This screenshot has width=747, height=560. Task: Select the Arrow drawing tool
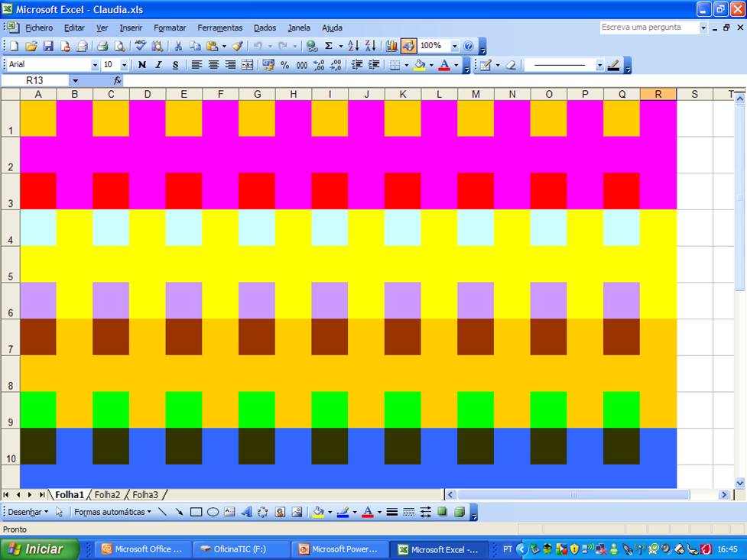click(x=179, y=512)
